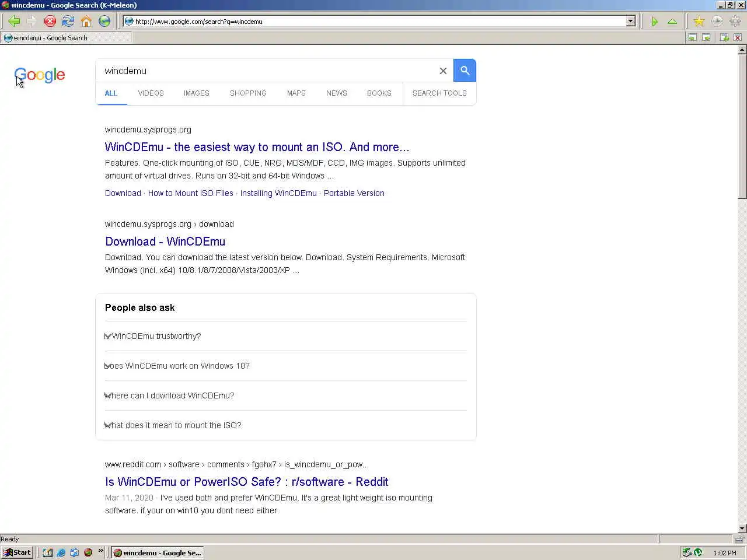Screen dimensions: 747x560
Task: Click the wincdemu - Google Search taskbar button
Action: [158, 552]
